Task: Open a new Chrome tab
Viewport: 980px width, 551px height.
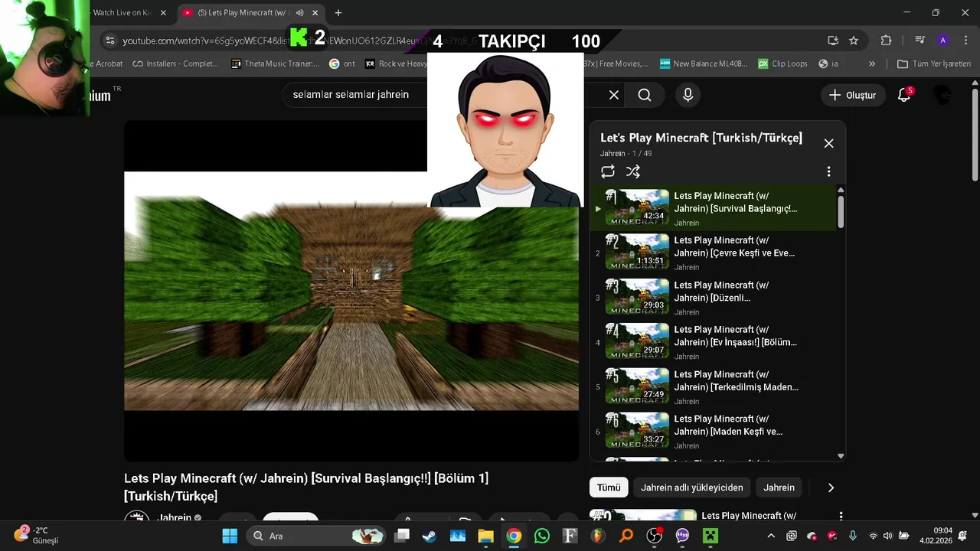Action: [338, 12]
